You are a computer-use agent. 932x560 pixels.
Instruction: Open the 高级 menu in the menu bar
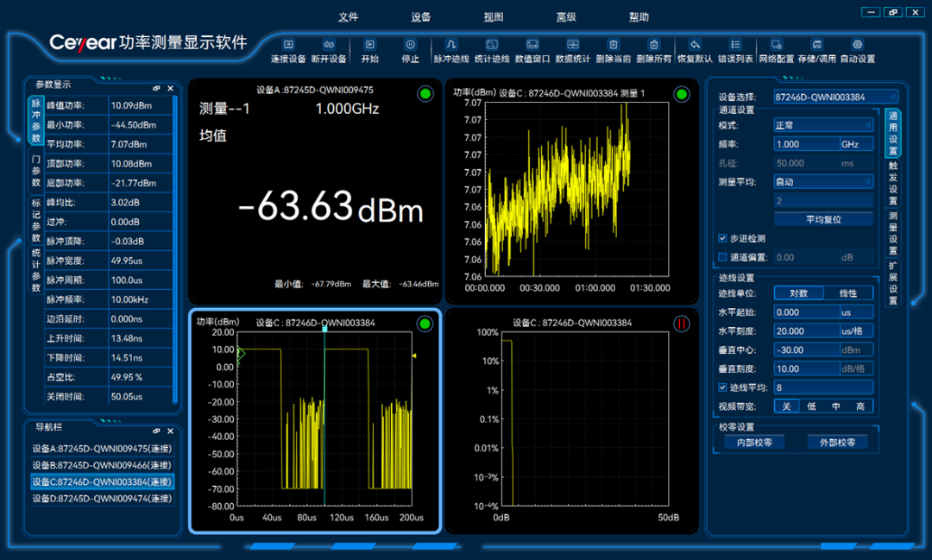pyautogui.click(x=566, y=17)
